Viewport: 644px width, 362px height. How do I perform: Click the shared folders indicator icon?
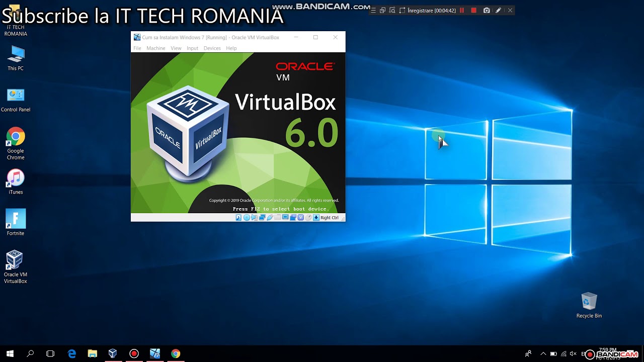[278, 218]
